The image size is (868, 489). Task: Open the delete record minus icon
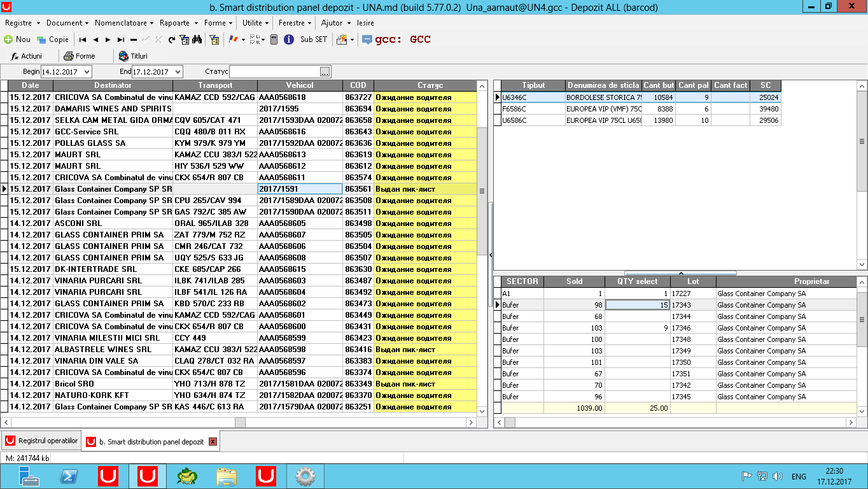coord(134,39)
